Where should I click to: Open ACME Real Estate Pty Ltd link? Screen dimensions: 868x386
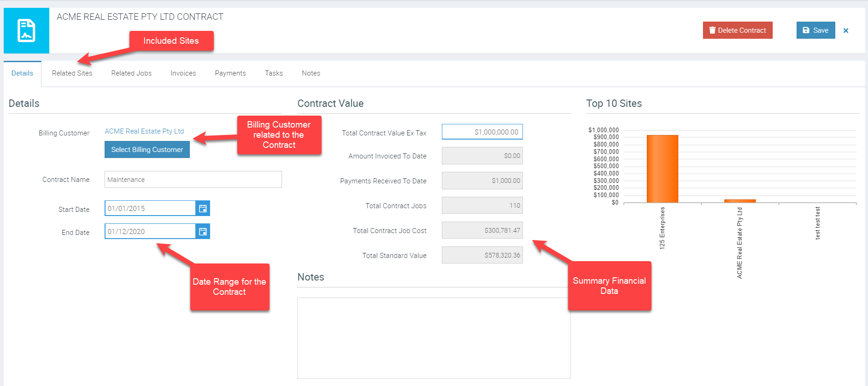[144, 131]
